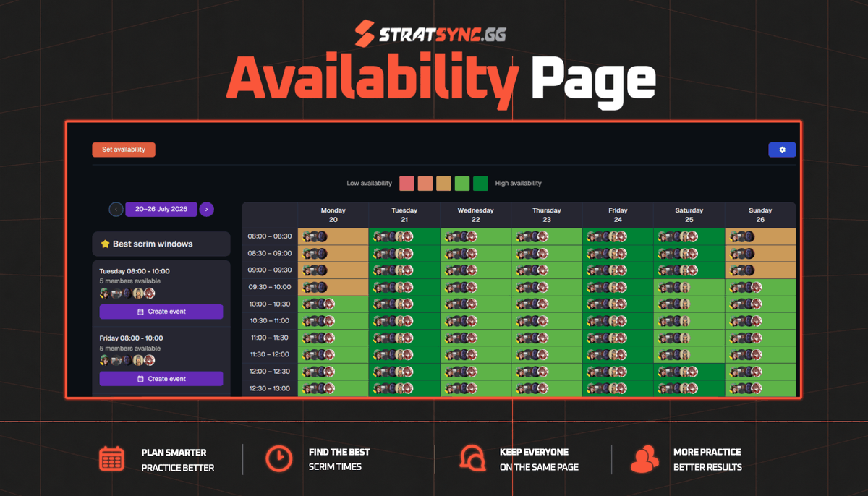Go to next week arrow

click(206, 209)
